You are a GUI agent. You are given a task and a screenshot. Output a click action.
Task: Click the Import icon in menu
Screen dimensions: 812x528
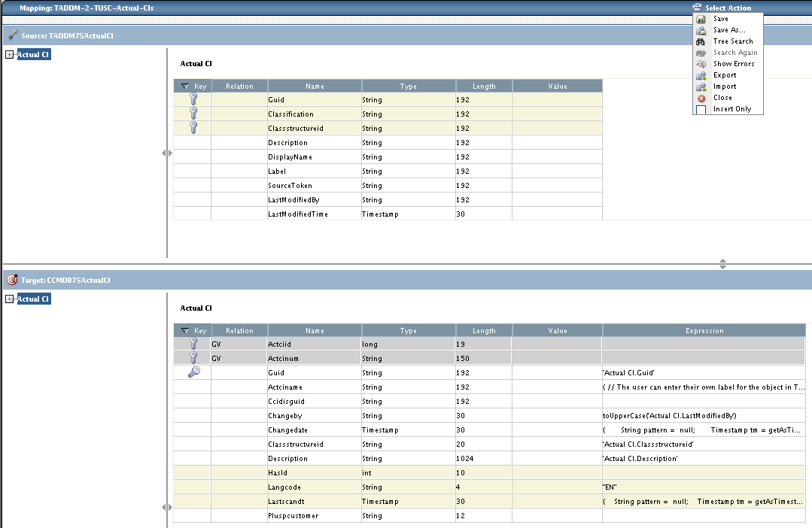[701, 87]
